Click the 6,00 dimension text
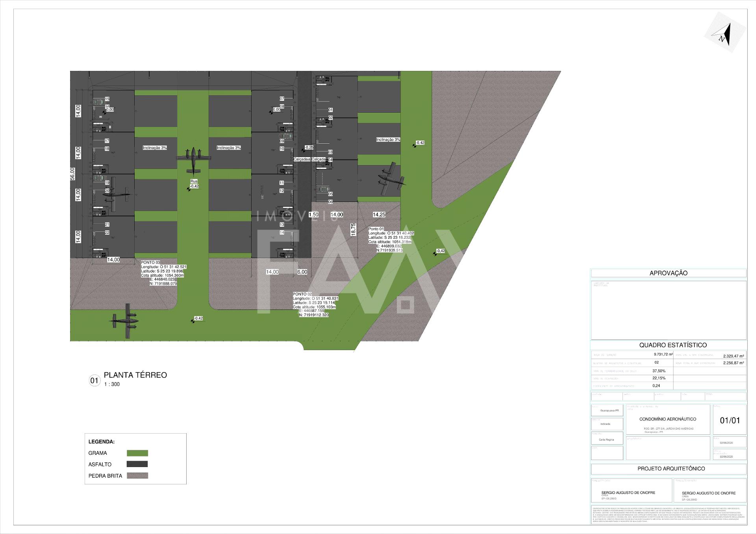 (x=302, y=272)
